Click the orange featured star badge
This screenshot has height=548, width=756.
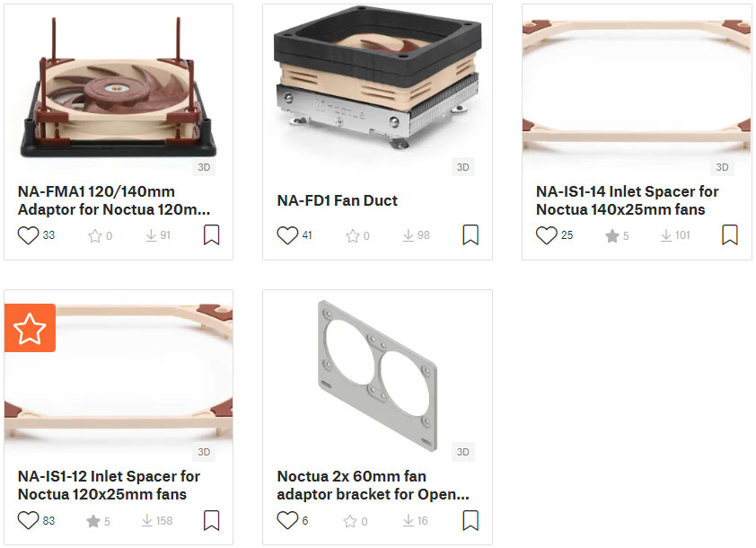[30, 328]
